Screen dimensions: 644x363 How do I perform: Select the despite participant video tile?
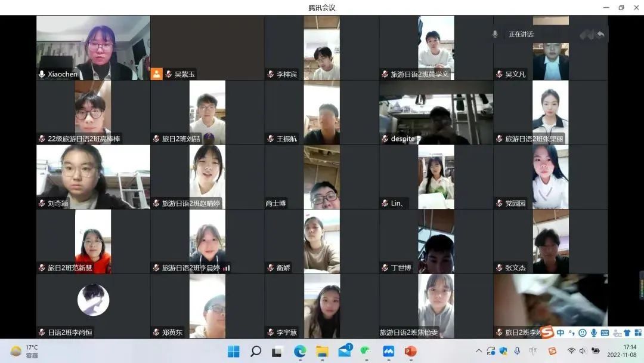click(x=436, y=112)
